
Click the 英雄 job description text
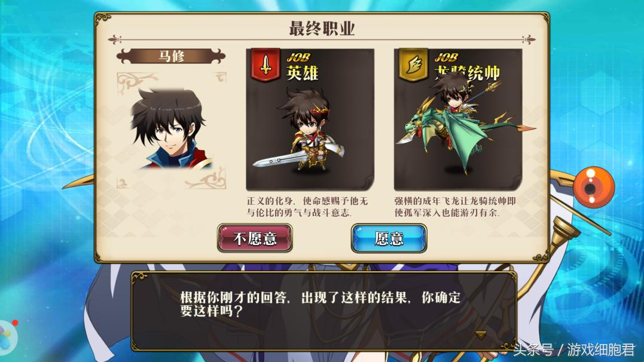pyautogui.click(x=307, y=207)
